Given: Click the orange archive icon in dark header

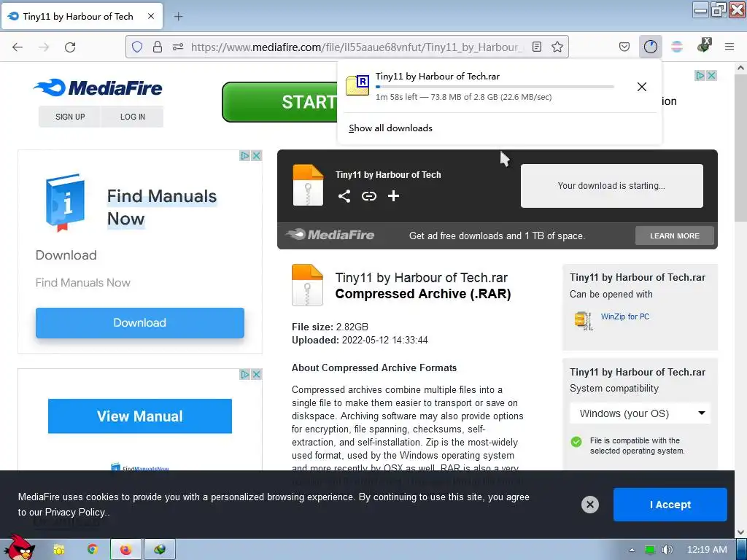Looking at the screenshot, I should (x=308, y=184).
